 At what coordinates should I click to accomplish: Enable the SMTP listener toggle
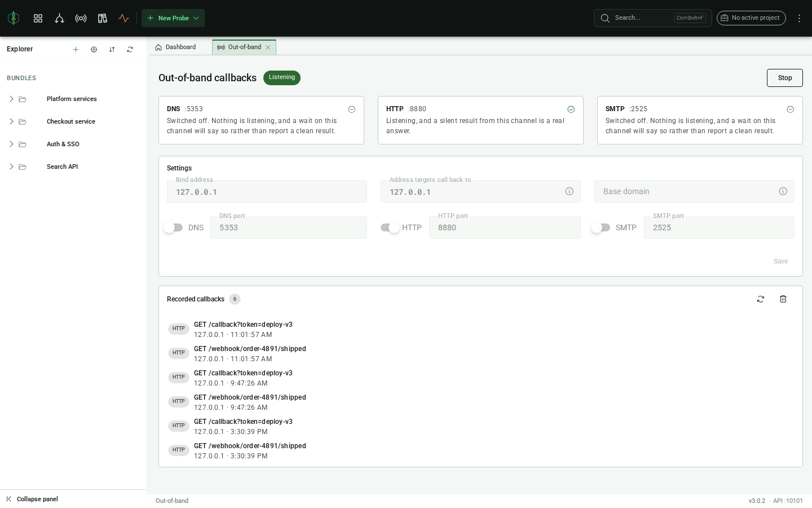coord(601,227)
